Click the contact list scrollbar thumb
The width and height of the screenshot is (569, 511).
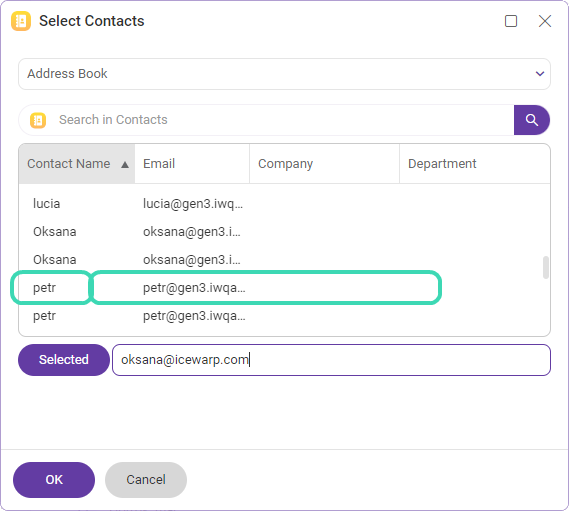click(x=545, y=267)
